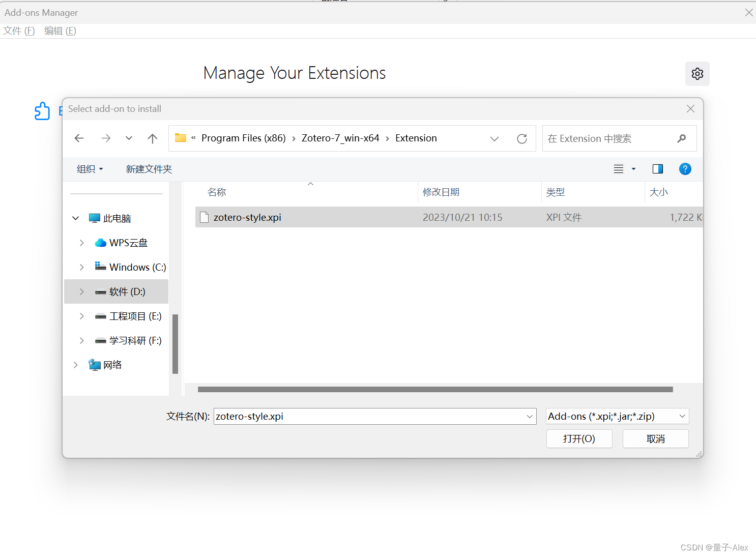756x556 pixels.
Task: Select the Extensions puzzle-piece sidebar icon
Action: [x=42, y=111]
